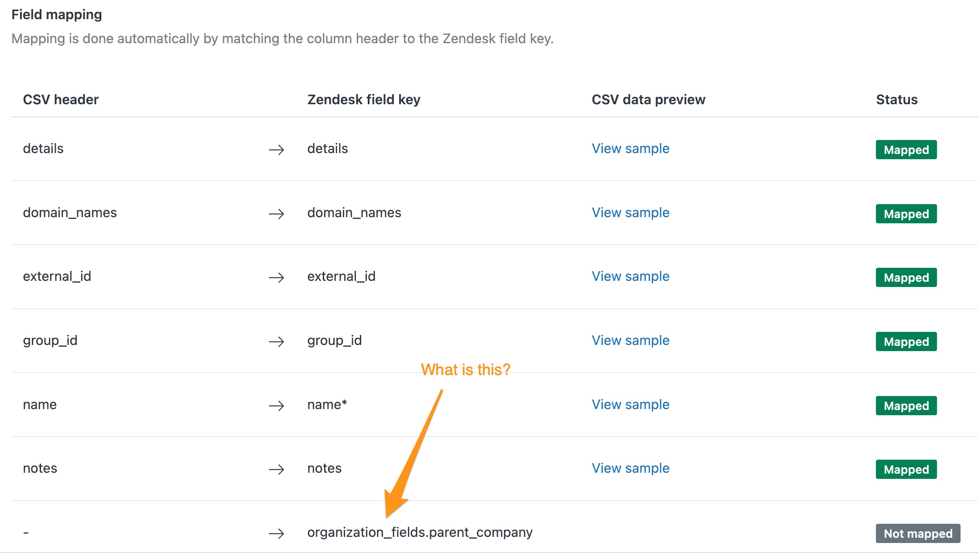Image resolution: width=978 pixels, height=560 pixels.
Task: Click the arrow icon in details row
Action: click(x=276, y=150)
